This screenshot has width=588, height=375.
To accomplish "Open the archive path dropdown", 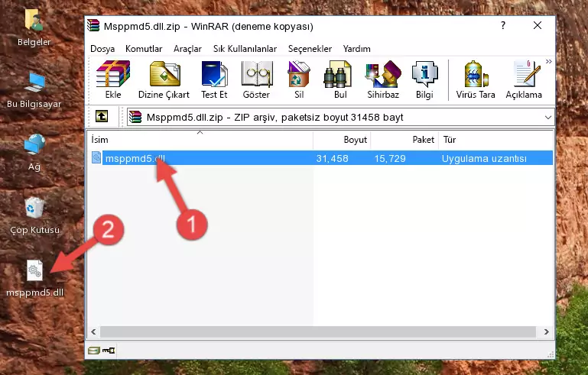I will point(548,118).
